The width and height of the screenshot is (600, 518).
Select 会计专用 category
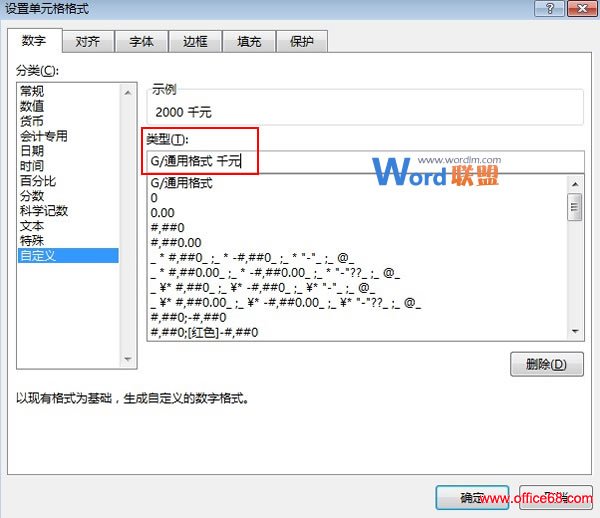point(68,136)
